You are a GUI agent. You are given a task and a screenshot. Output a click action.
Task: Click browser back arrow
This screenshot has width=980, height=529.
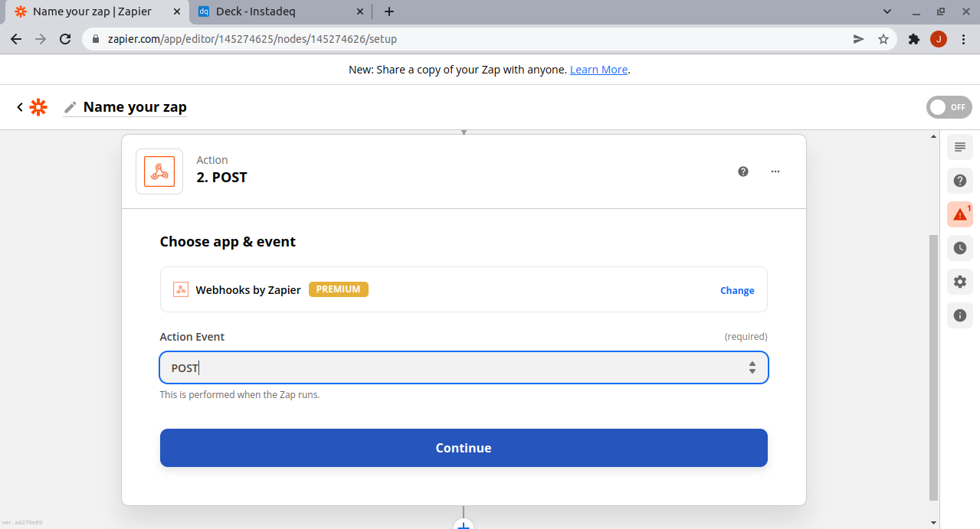(x=16, y=39)
